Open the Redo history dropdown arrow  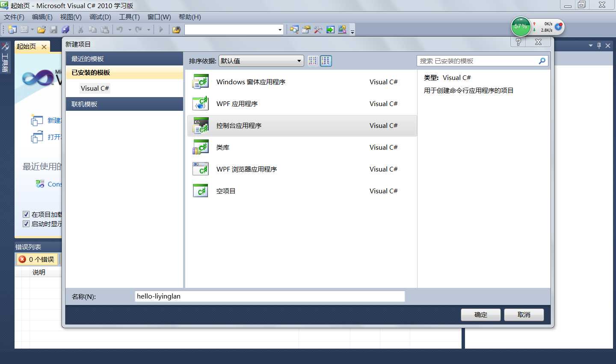(x=148, y=30)
